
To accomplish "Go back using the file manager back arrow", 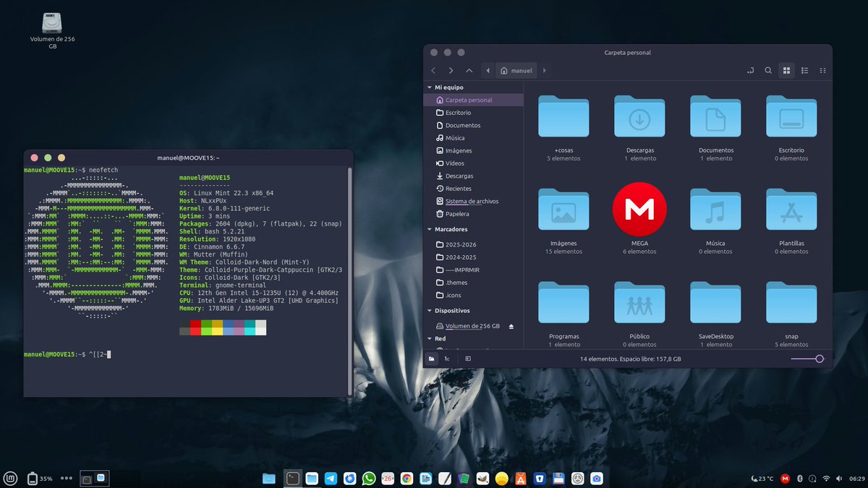I will (433, 71).
